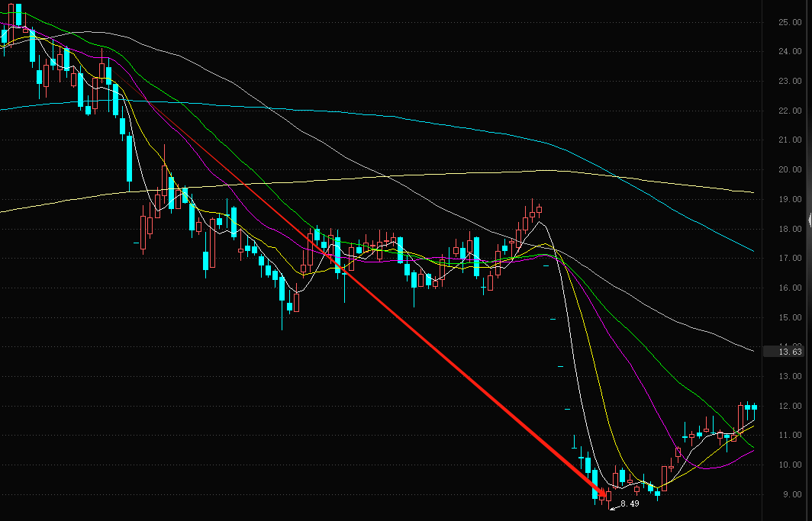Screen dimensions: 812x521
Task: Select the last cyan candlestick near 12.00
Action: tap(755, 409)
